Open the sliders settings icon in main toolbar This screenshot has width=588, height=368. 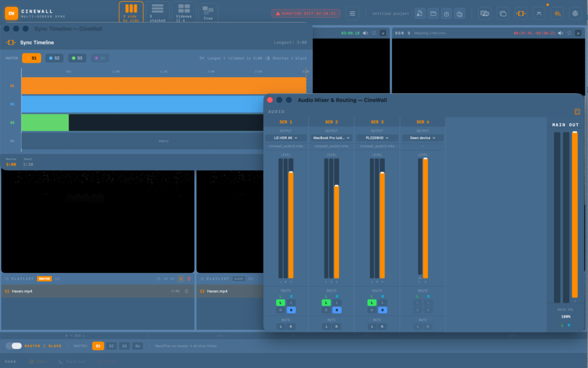[x=352, y=14]
